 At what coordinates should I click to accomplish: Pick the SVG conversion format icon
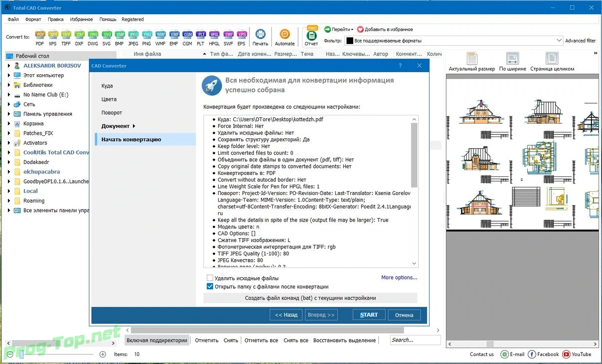106,38
